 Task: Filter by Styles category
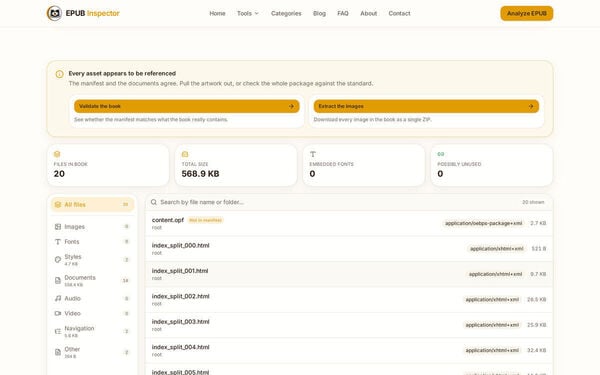(x=93, y=259)
